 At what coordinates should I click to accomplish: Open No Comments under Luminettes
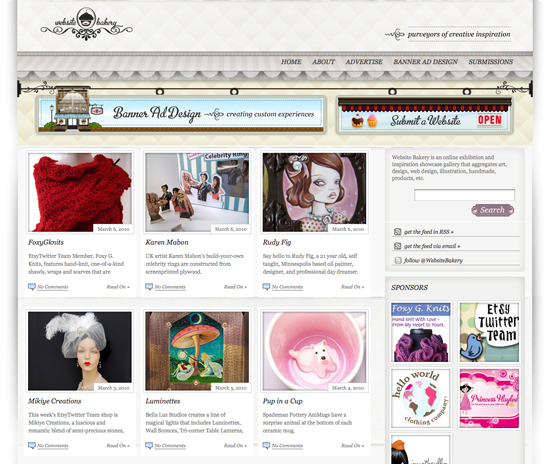click(170, 446)
